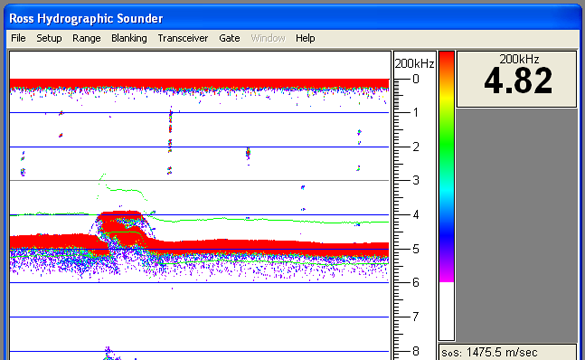This screenshot has height=360, width=585.
Task: Click the depth scale mark 4
Action: coord(416,215)
